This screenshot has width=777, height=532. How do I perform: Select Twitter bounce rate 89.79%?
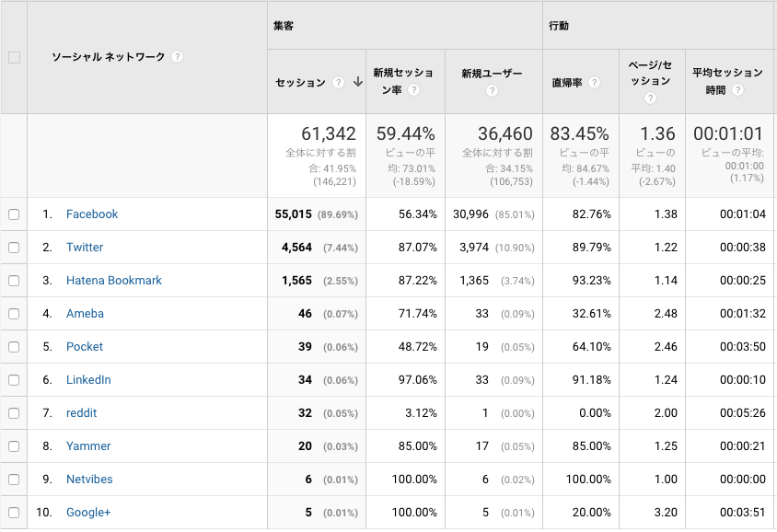[592, 248]
